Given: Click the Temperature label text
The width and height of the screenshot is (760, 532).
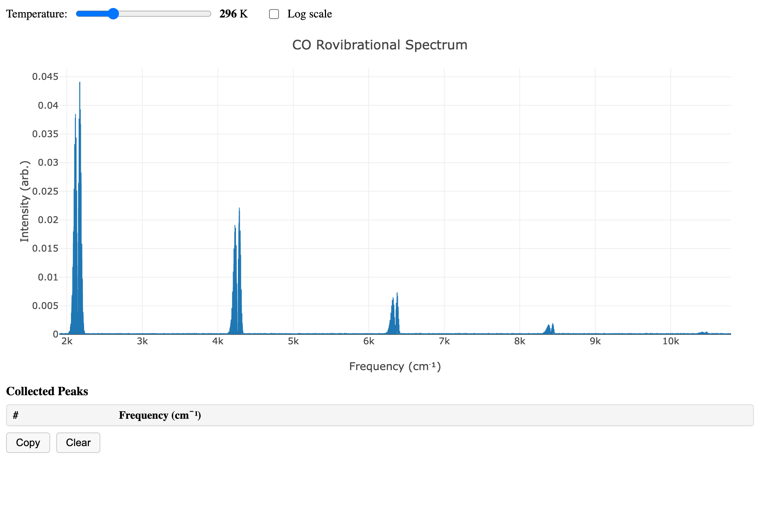Looking at the screenshot, I should 36,14.
